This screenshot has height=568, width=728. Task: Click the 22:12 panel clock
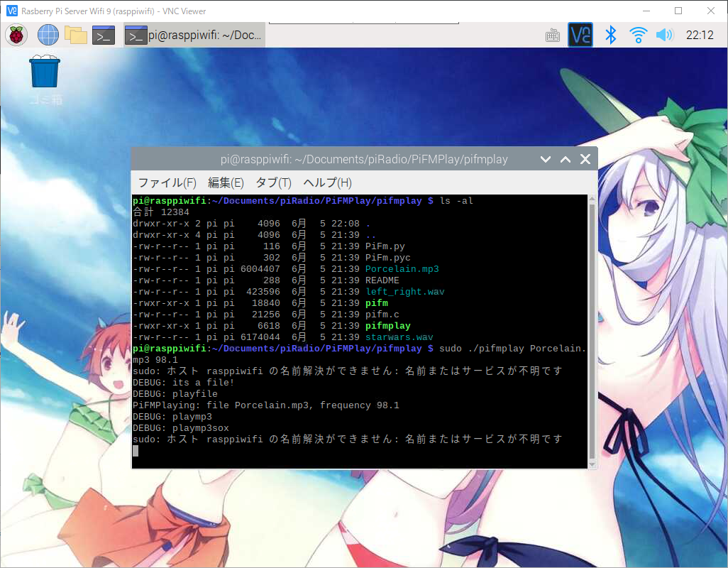699,35
